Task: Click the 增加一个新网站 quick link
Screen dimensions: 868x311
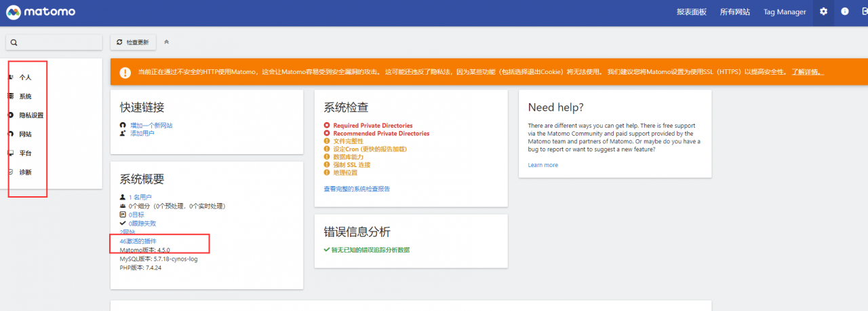Action: point(151,126)
